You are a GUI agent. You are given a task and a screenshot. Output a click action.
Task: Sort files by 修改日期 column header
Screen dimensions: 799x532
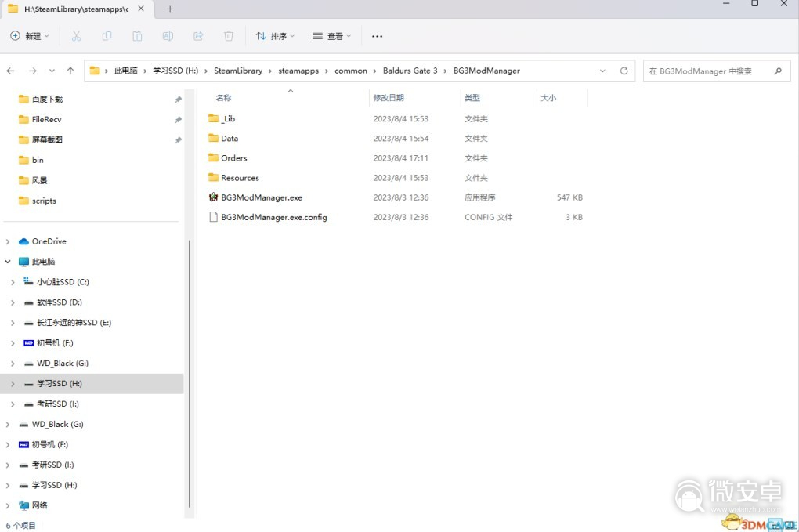(x=389, y=98)
